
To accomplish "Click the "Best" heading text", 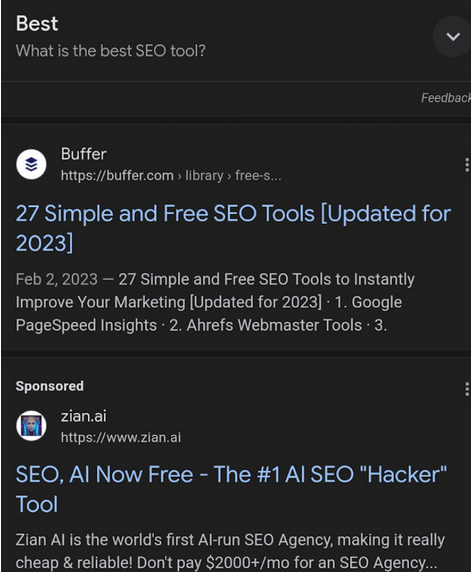I will (37, 24).
